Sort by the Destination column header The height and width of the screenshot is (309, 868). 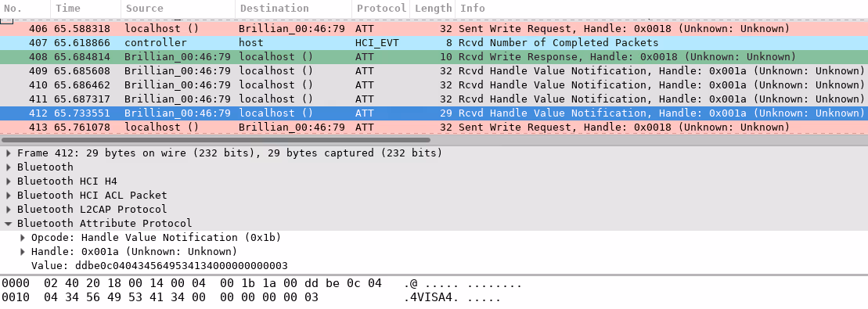293,9
